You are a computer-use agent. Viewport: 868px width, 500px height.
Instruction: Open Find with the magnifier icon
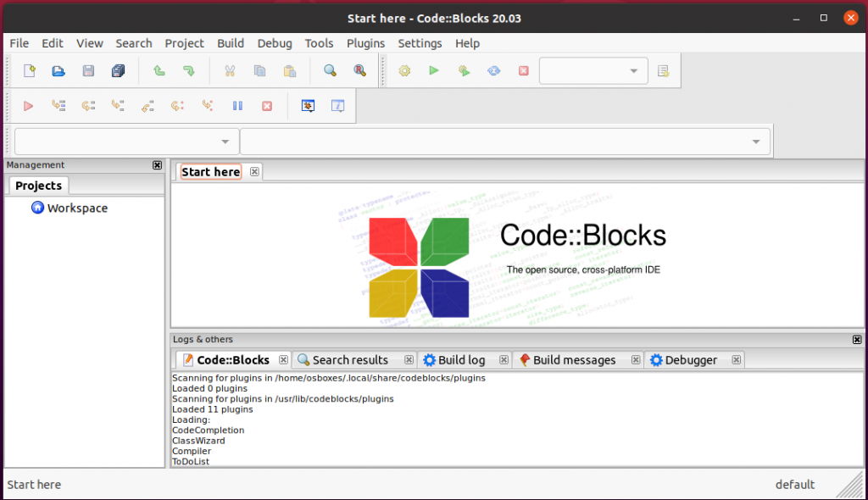pyautogui.click(x=330, y=71)
